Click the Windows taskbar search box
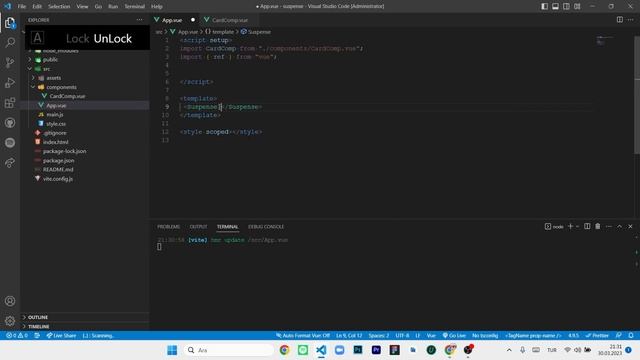This screenshot has height=360, width=640. [x=229, y=350]
